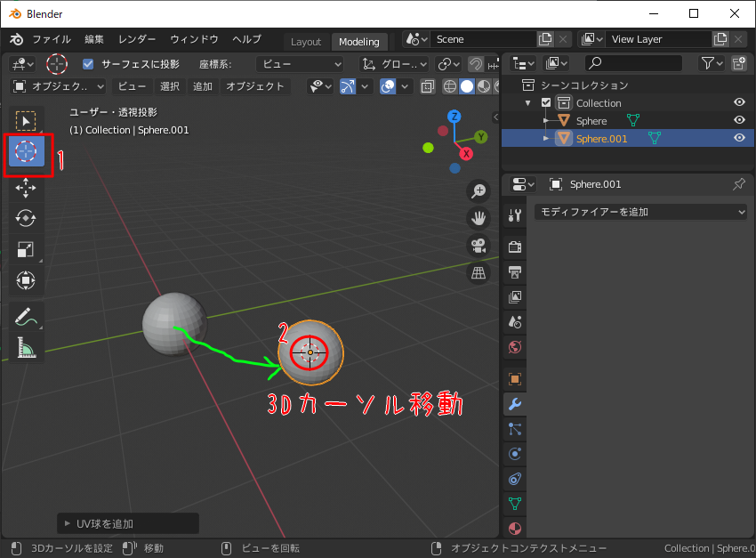Open Modifier properties wrench tab
The height and width of the screenshot is (558, 756).
(x=515, y=404)
